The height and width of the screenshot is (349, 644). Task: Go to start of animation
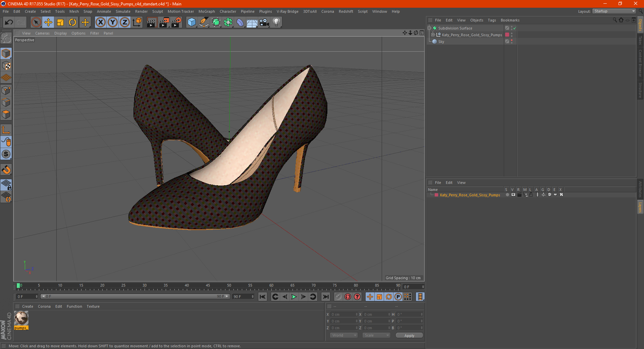(x=263, y=297)
